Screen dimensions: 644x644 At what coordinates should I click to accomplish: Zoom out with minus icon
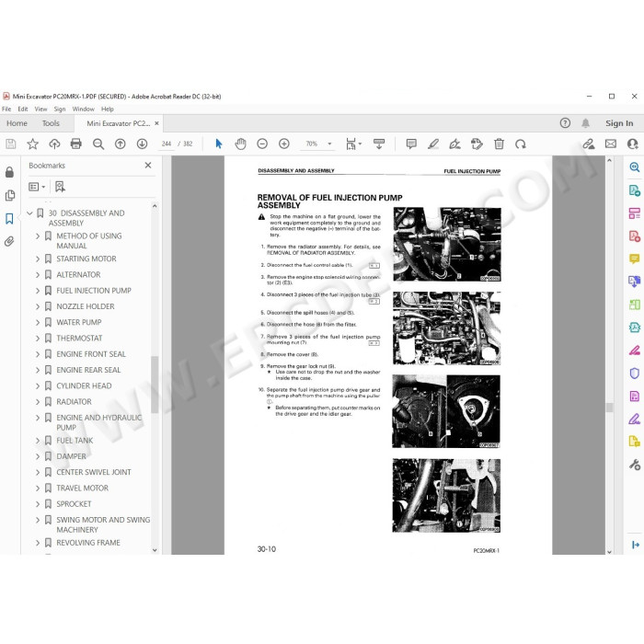[262, 144]
